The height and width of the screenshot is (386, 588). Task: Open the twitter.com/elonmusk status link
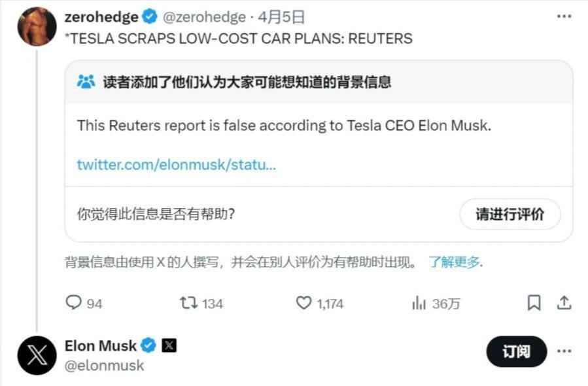177,164
